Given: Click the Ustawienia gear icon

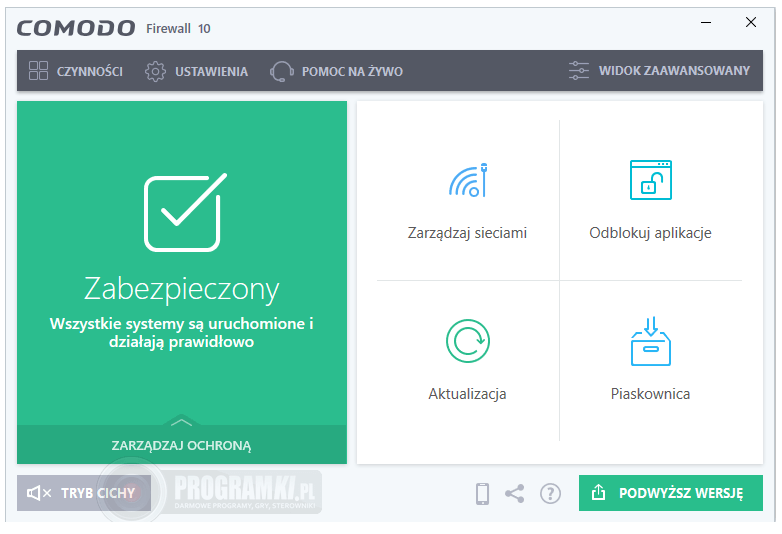Looking at the screenshot, I should tap(155, 72).
